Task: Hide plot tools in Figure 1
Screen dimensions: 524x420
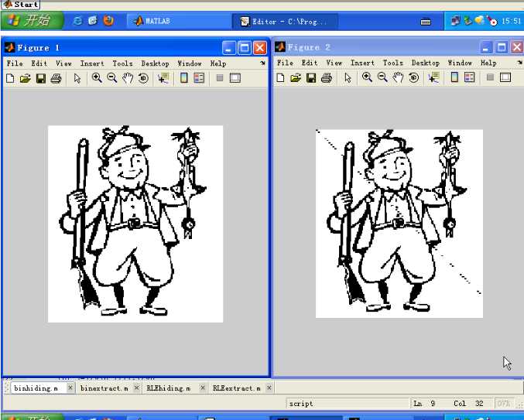Action: click(x=220, y=78)
